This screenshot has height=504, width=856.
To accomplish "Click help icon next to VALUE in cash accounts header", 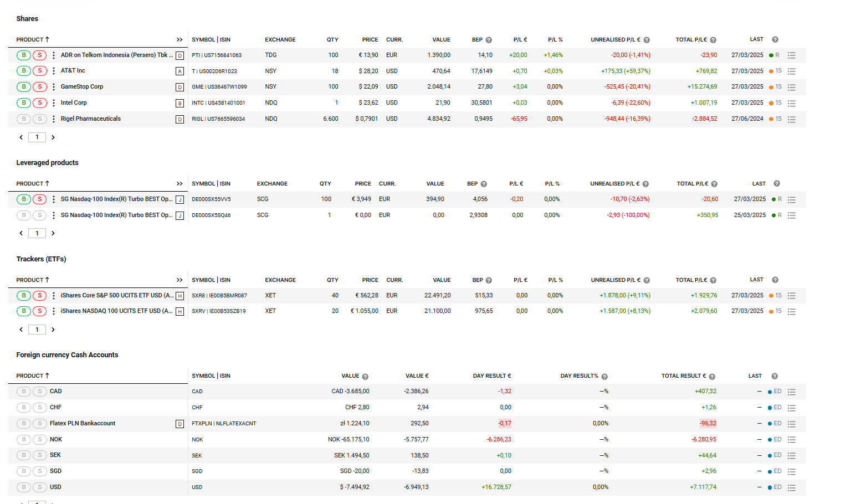I will [365, 377].
